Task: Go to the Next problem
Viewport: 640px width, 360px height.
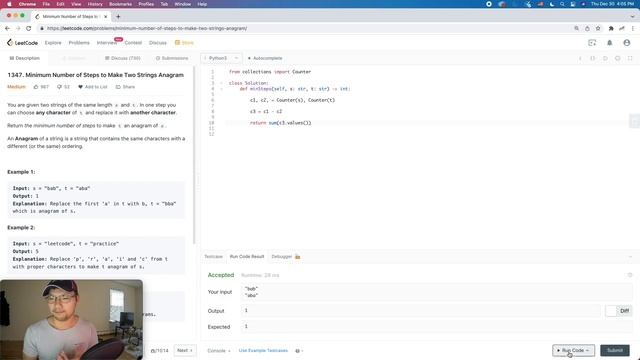Action: [184, 350]
